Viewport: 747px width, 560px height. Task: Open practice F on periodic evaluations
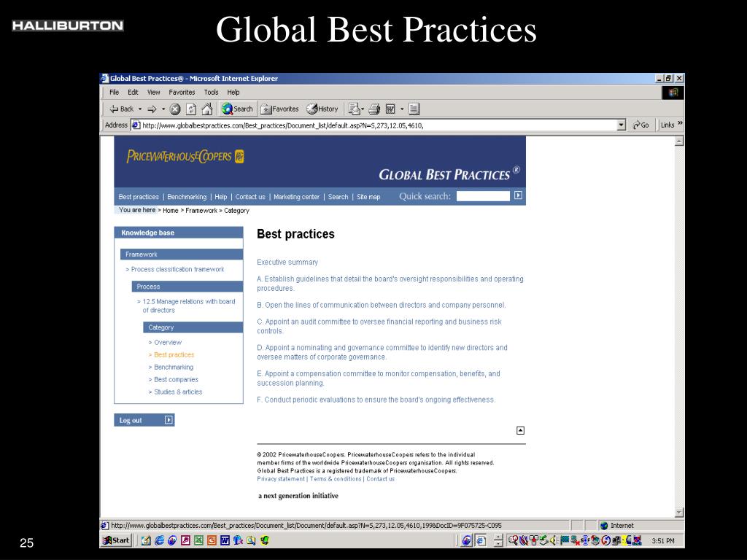(x=376, y=400)
